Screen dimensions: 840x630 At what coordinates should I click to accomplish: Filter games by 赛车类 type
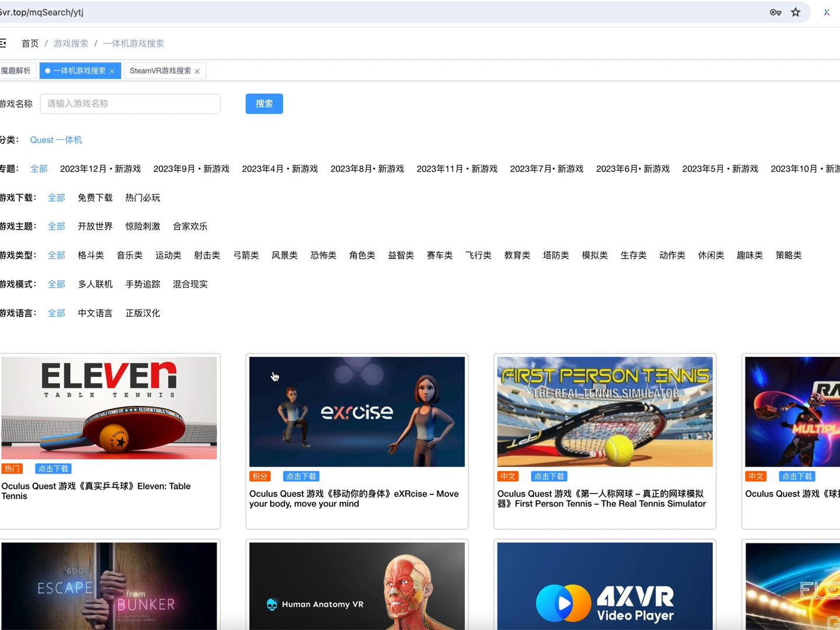coord(440,256)
